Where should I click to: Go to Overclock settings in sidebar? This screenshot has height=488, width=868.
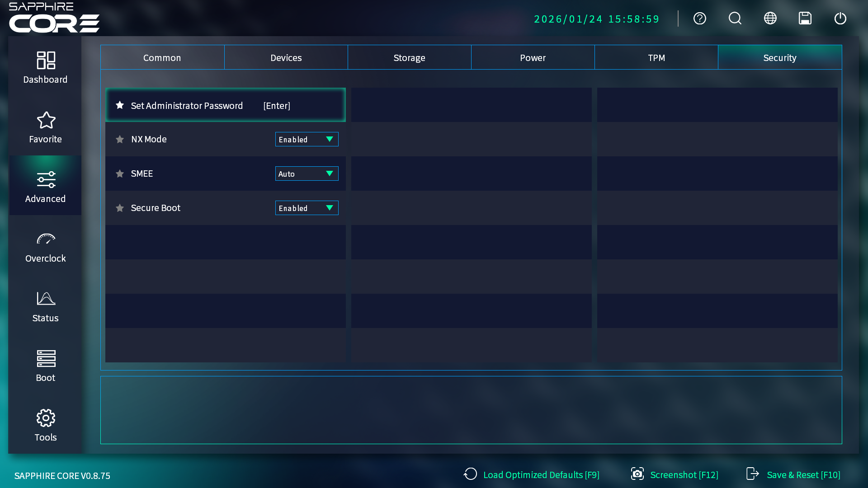pyautogui.click(x=45, y=247)
